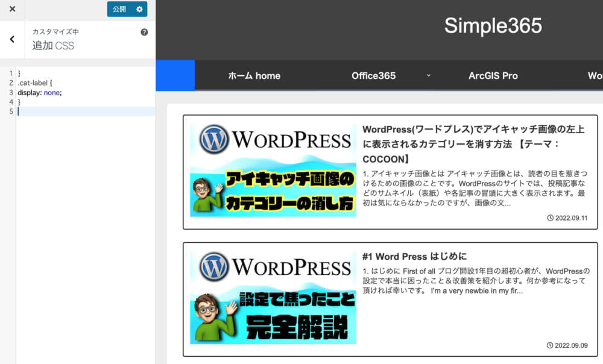Open the Simple365 site title link
Screen dimensions: 603x364
pos(493,26)
